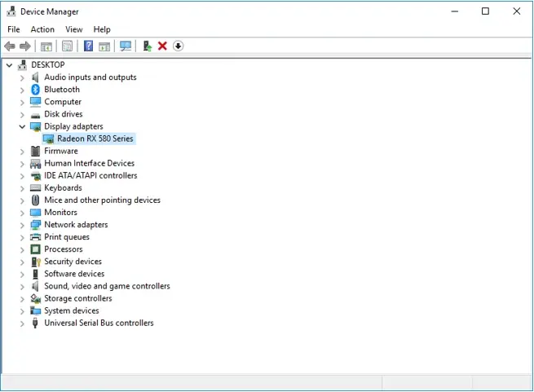This screenshot has width=534, height=392.
Task: Click the Disable device down-arrow icon
Action: [x=178, y=46]
